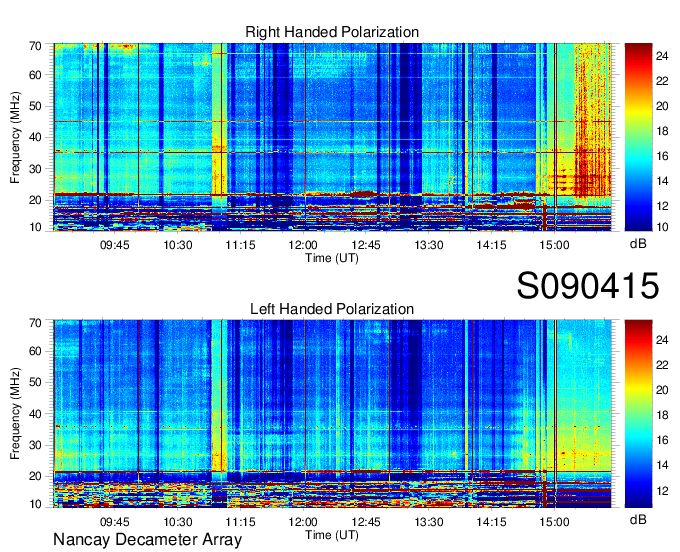Click Time (UT) label under Left Handed plot
The height and width of the screenshot is (552, 680).
[332, 535]
